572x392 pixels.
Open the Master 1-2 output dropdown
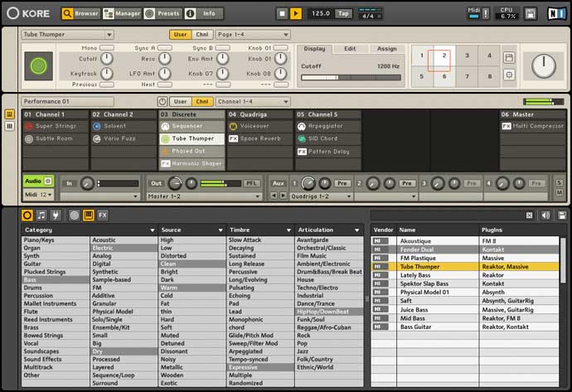coord(204,196)
